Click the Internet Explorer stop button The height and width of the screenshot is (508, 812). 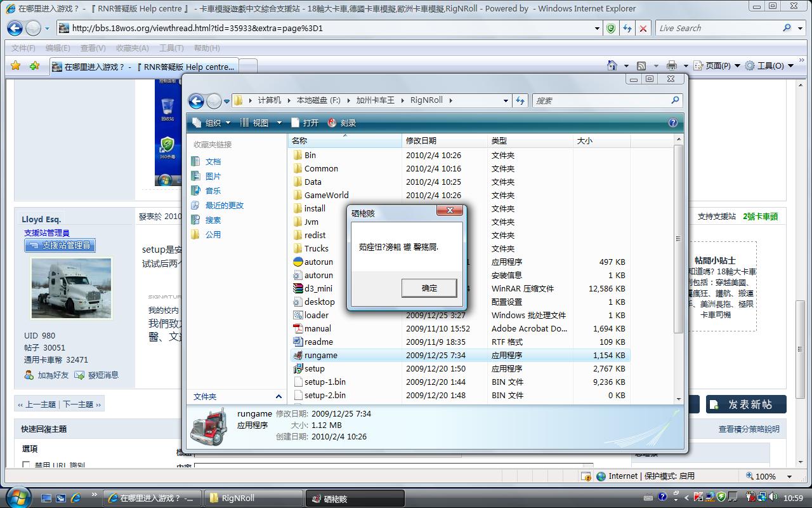pyautogui.click(x=643, y=28)
